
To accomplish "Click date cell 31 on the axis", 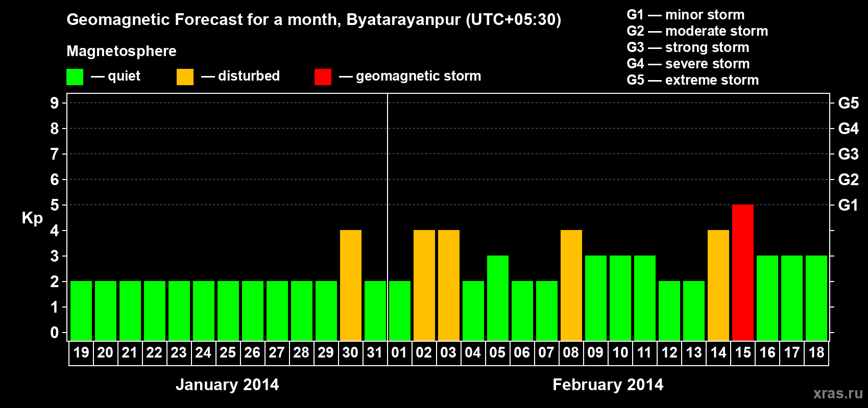I will tap(375, 353).
